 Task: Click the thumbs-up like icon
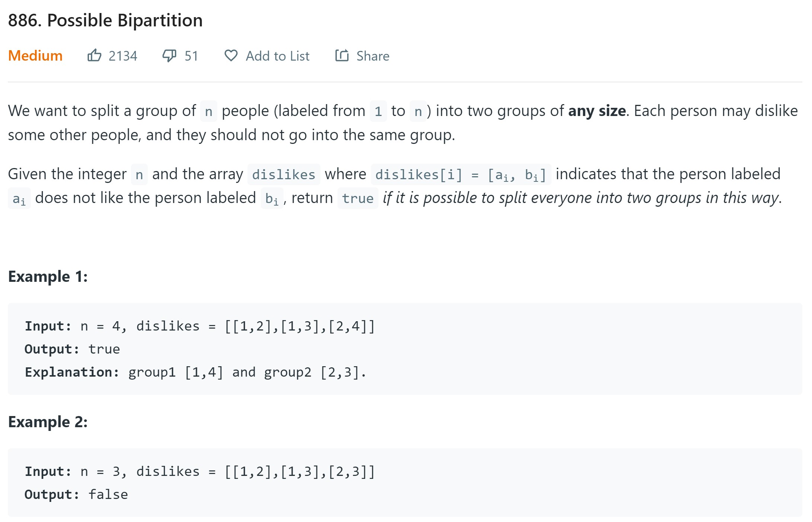click(x=94, y=55)
